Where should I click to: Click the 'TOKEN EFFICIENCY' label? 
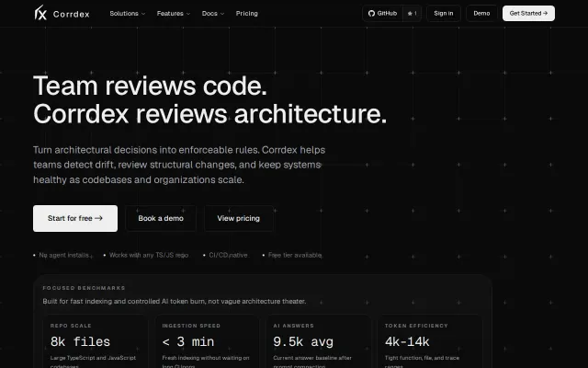coord(416,326)
